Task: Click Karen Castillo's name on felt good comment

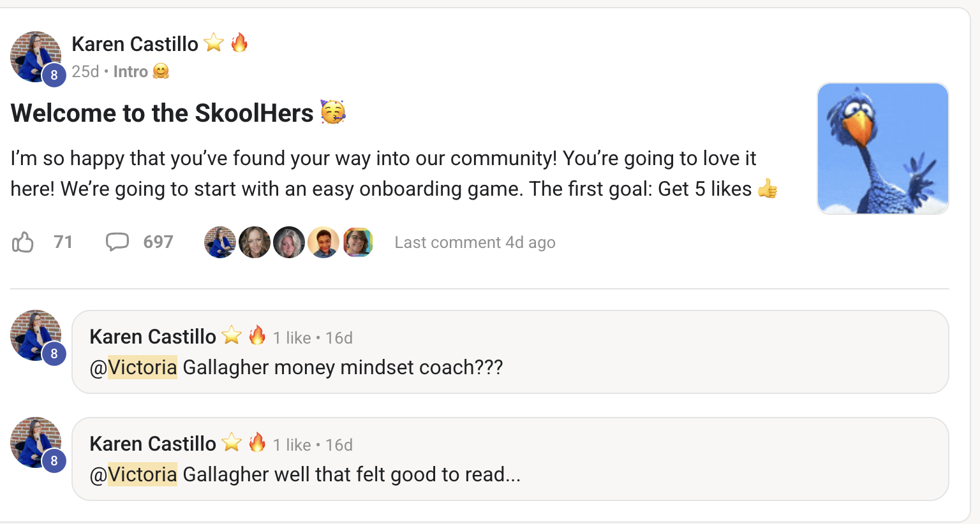Action: point(152,444)
